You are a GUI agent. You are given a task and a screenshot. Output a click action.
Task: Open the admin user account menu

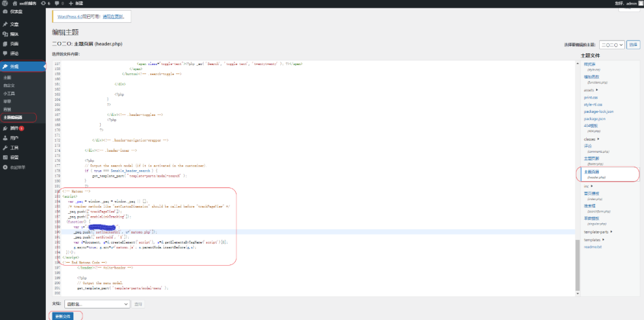628,3
